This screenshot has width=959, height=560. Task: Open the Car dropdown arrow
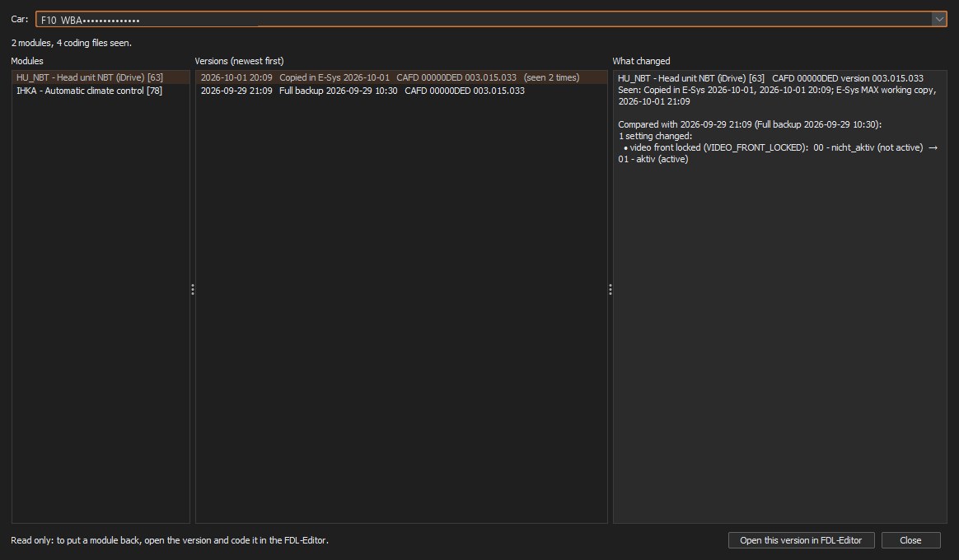939,20
